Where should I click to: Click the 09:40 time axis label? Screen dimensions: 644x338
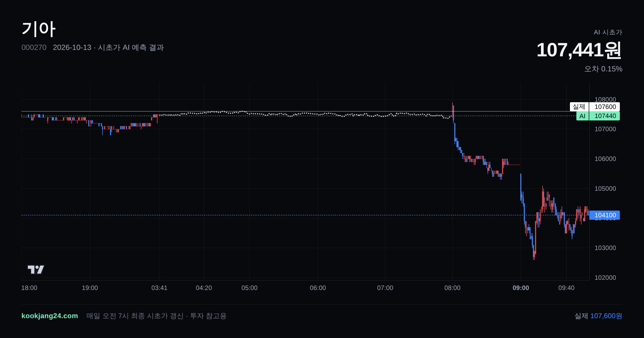click(x=566, y=288)
